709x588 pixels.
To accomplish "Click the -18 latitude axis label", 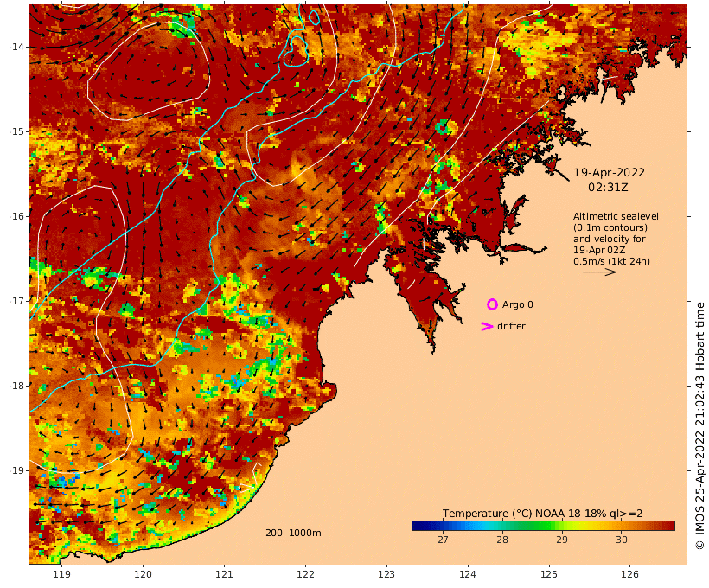I will [18, 386].
